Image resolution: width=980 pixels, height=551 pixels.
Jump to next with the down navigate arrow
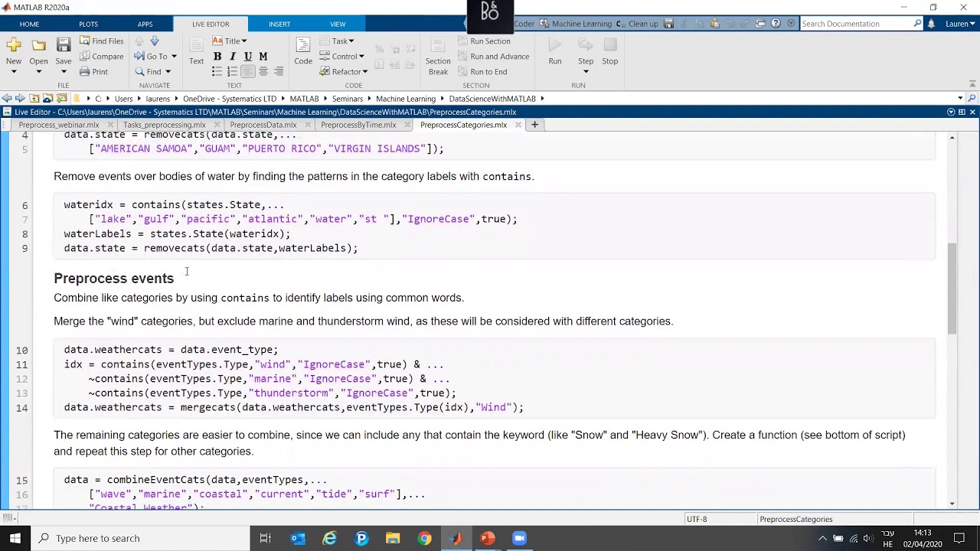click(x=154, y=41)
